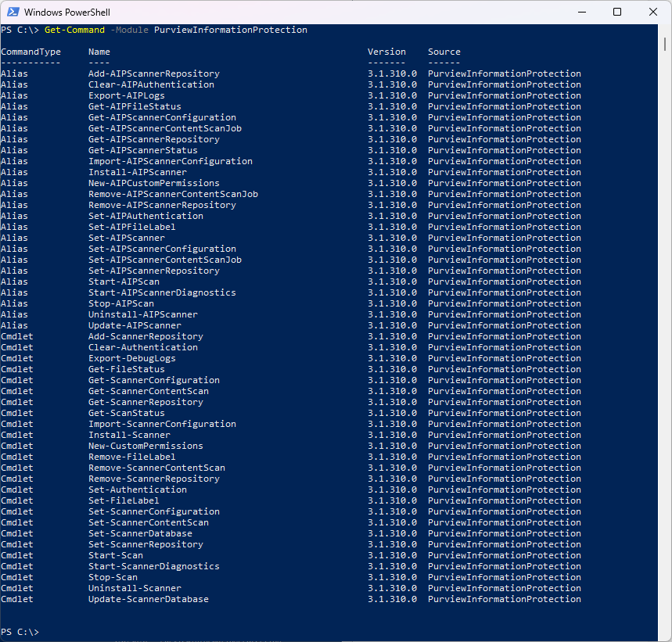Select the "Set-AIPAuthentication" alias name

click(x=146, y=217)
